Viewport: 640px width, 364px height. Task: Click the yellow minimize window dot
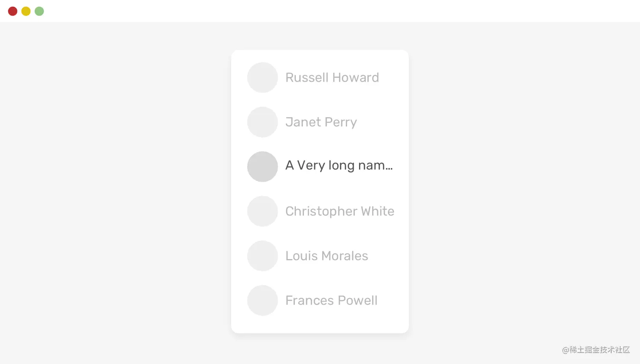(x=26, y=11)
